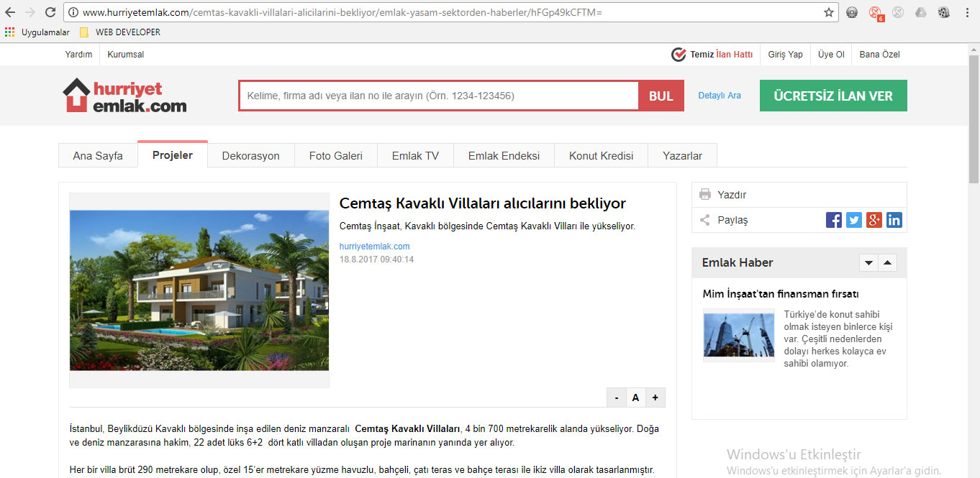This screenshot has width=980, height=478.
Task: Open the Mim İnşaat'tan finansman fırsatı headline
Action: (x=781, y=294)
